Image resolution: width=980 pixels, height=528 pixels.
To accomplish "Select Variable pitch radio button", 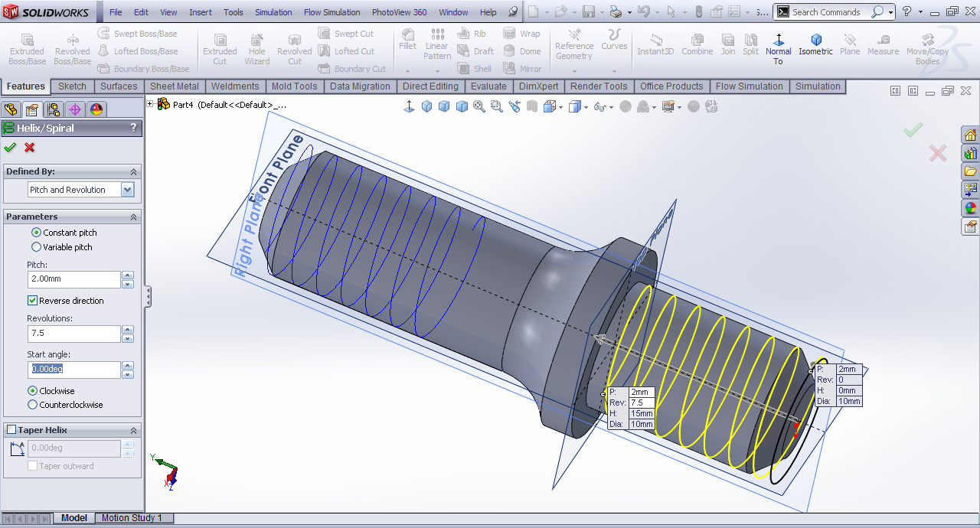I will point(36,247).
